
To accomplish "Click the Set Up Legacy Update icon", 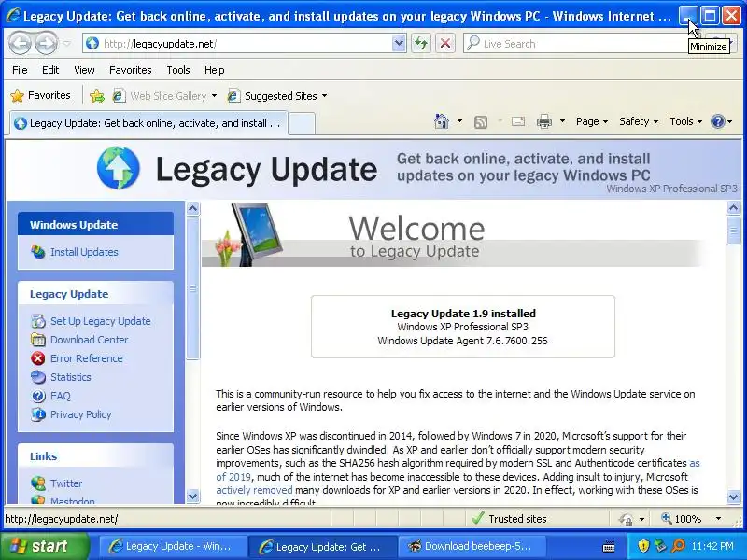I will click(38, 321).
